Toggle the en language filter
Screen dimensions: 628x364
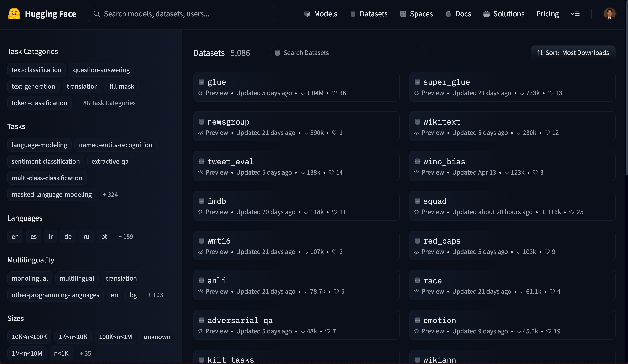coord(15,236)
